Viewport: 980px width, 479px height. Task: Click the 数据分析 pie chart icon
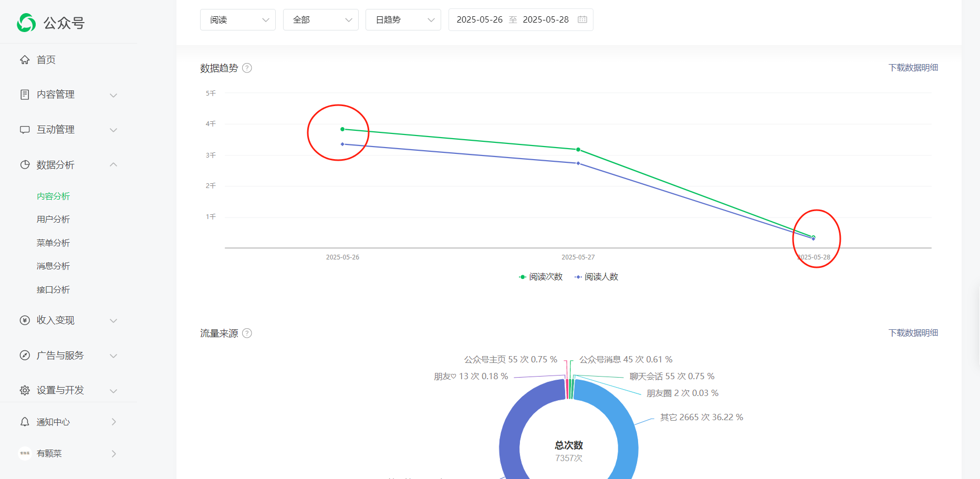coord(25,165)
